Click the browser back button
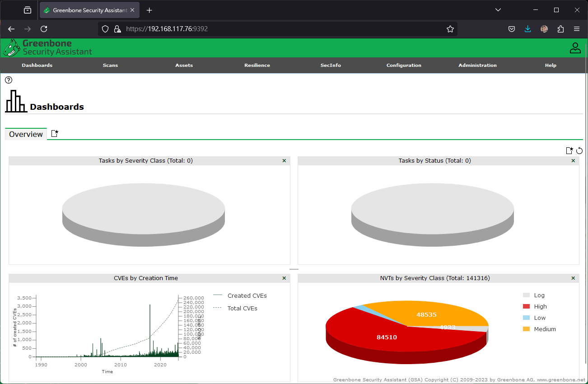Viewport: 588px width, 384px height. click(x=11, y=29)
